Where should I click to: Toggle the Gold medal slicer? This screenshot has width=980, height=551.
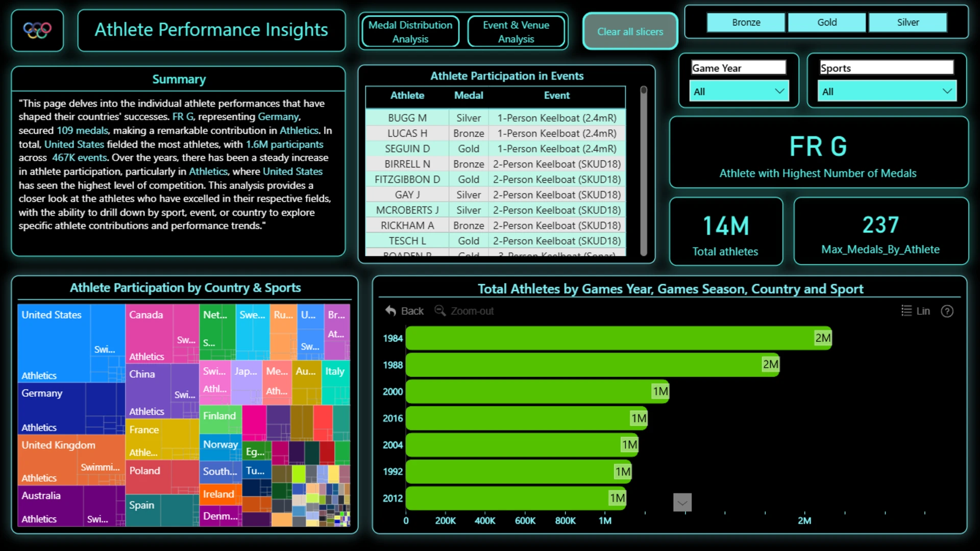pos(827,22)
